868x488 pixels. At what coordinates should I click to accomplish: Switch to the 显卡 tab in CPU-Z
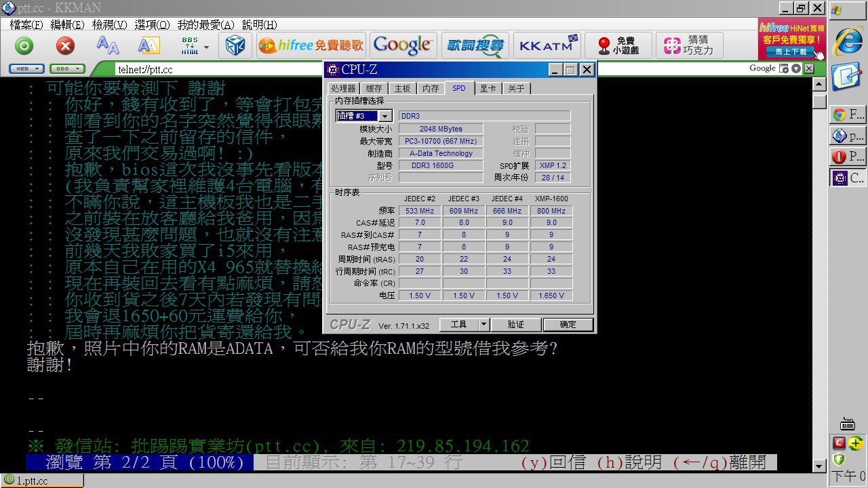pos(488,89)
